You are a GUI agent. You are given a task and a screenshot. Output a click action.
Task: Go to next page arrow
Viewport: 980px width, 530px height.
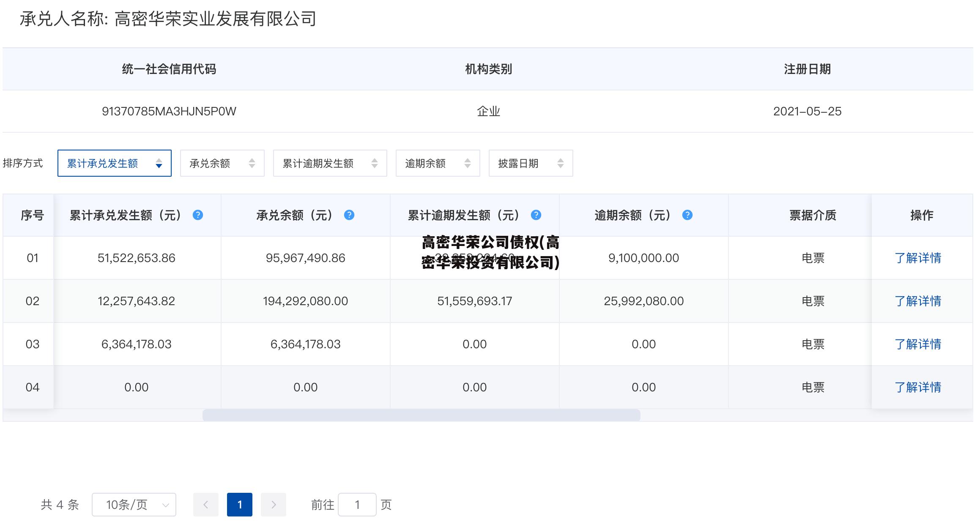[274, 505]
